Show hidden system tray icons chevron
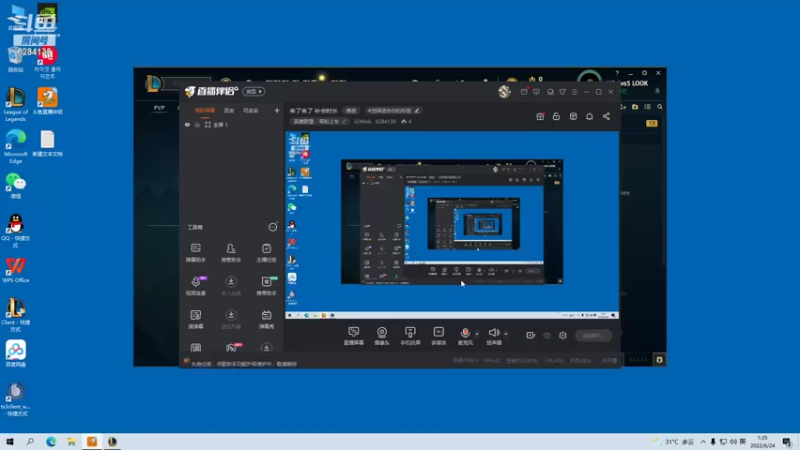 click(703, 442)
